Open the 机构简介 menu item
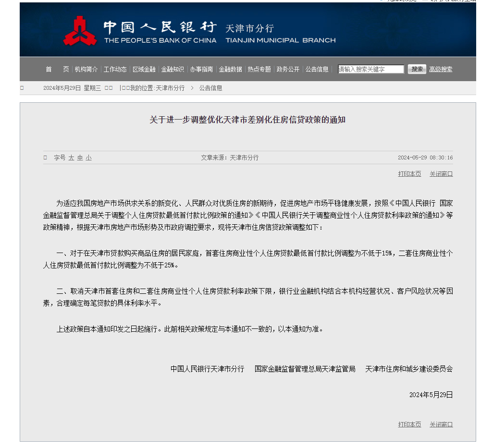The image size is (493, 448). [x=86, y=69]
